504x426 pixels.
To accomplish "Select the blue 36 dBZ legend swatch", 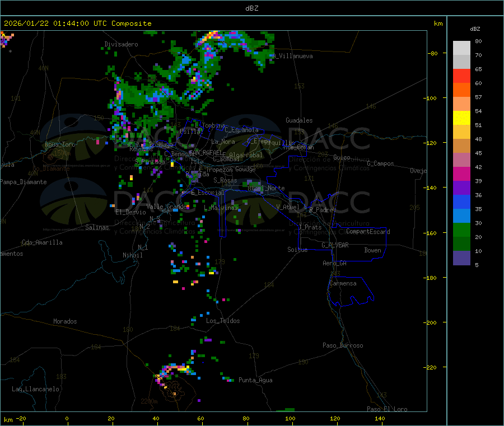I will pos(461,202).
